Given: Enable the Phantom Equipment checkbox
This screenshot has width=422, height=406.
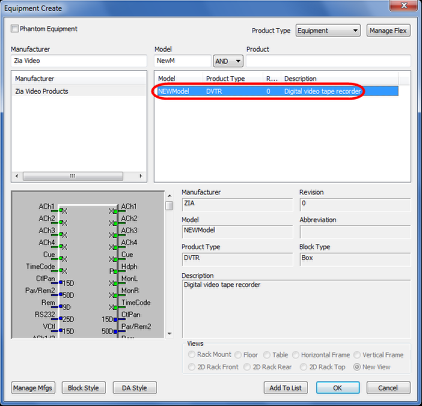Looking at the screenshot, I should point(14,29).
